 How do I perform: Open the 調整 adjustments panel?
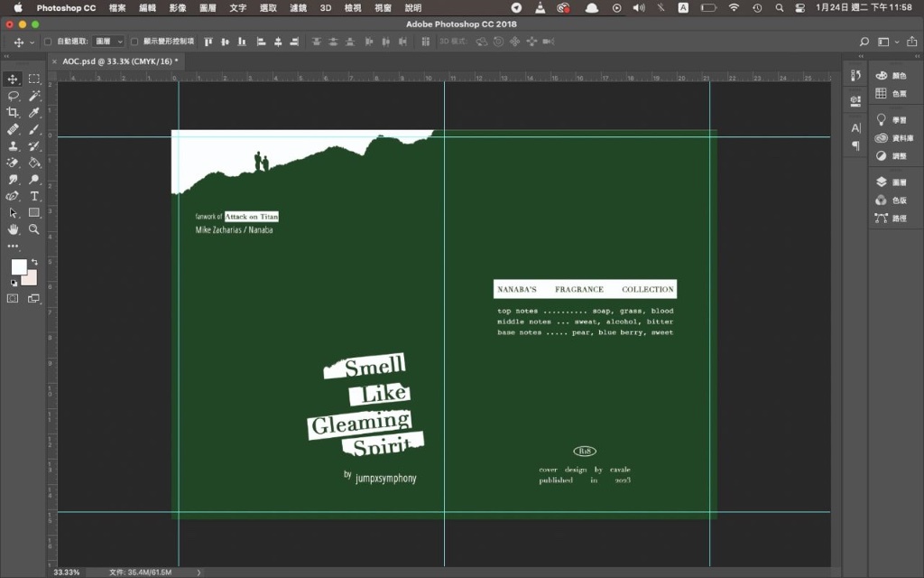[x=891, y=155]
